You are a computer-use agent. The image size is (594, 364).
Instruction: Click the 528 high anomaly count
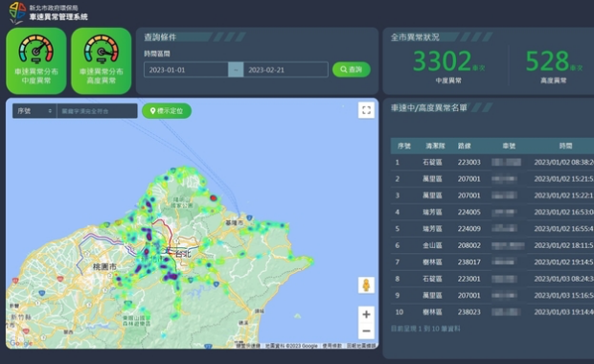click(547, 61)
